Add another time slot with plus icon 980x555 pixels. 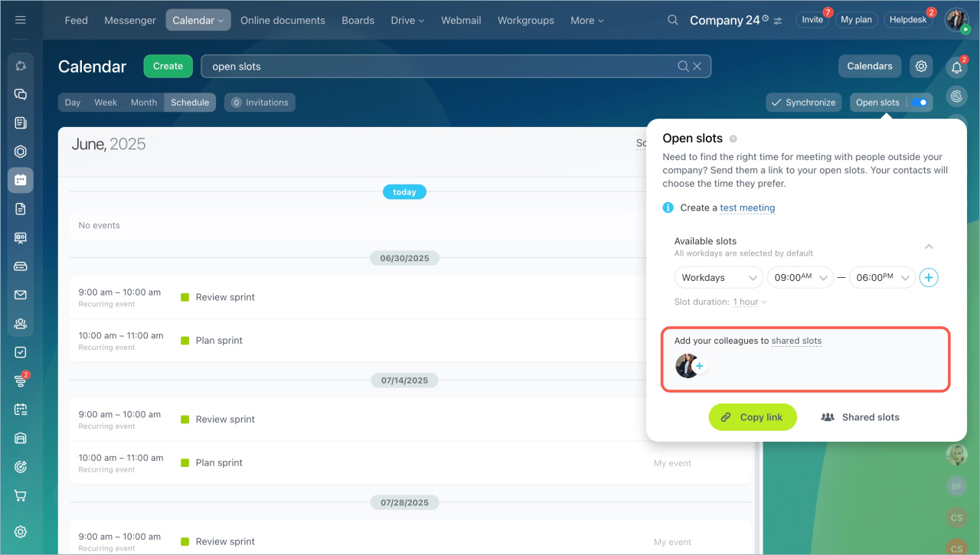click(x=928, y=278)
